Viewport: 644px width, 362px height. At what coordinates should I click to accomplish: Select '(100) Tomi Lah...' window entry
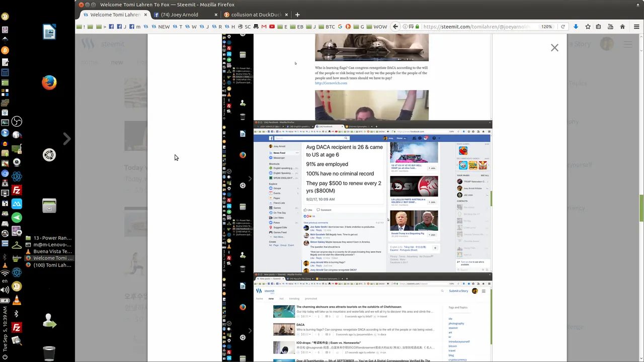(49, 265)
